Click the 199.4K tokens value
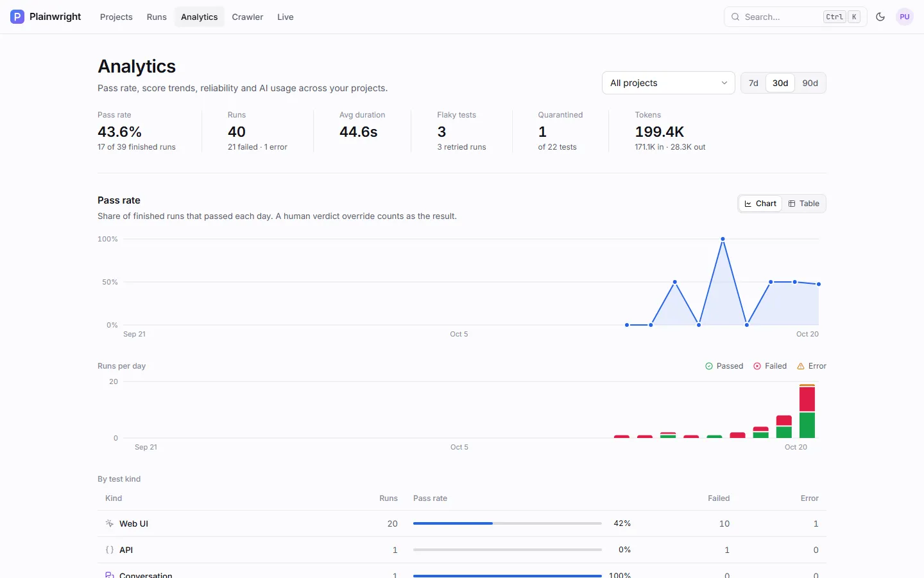924x578 pixels. (x=660, y=132)
